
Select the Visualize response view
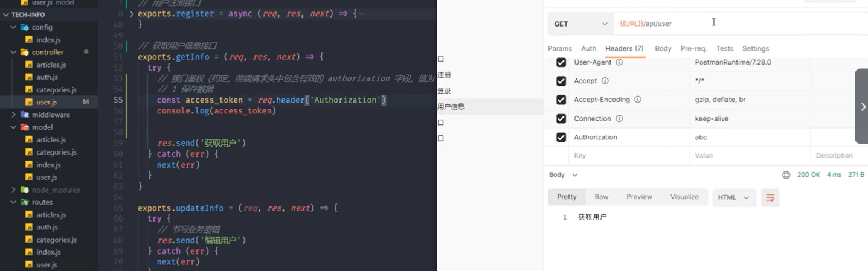pyautogui.click(x=684, y=197)
